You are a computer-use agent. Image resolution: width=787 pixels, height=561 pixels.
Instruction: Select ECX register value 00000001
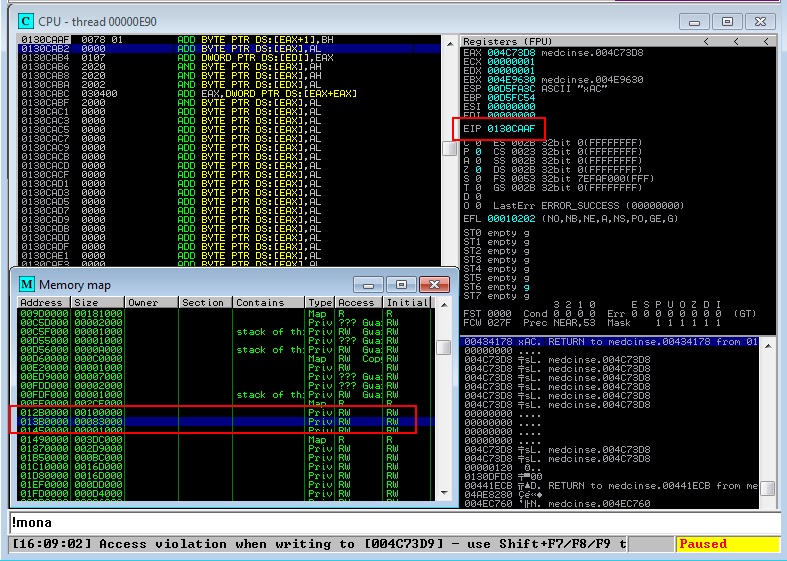coord(511,62)
